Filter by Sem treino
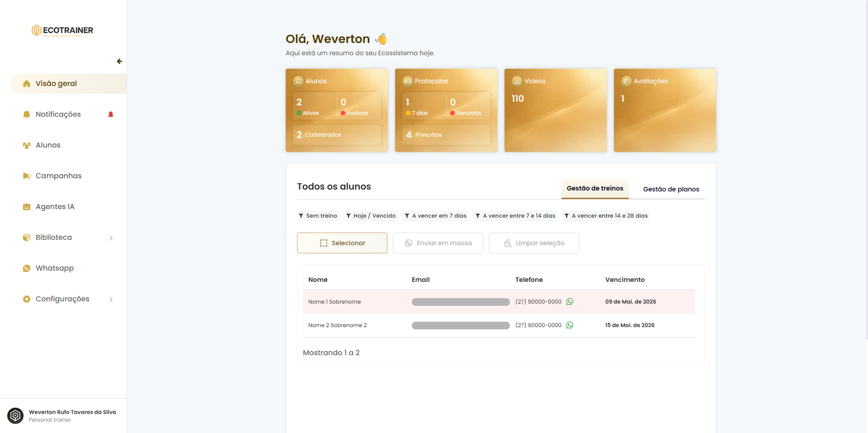This screenshot has height=433, width=868. [x=318, y=216]
